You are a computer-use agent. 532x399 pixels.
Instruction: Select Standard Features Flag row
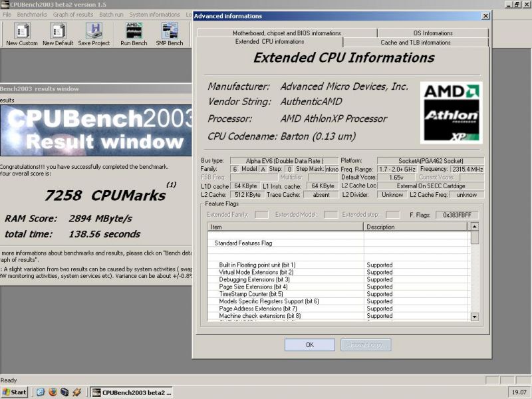(339, 243)
